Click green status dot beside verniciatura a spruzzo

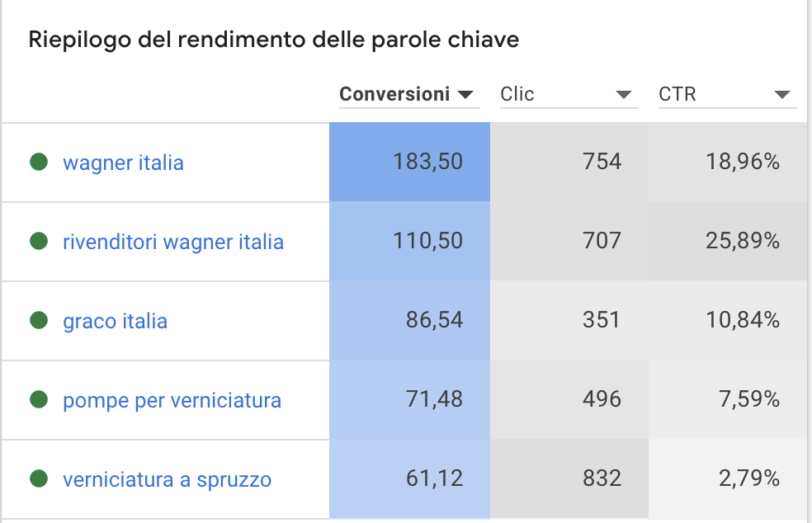39,478
